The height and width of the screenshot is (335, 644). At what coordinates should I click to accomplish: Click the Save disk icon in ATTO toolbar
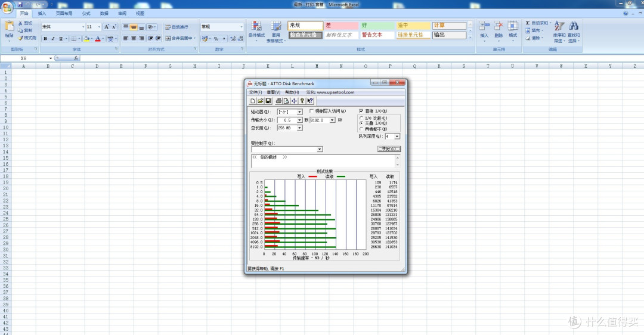tap(268, 101)
